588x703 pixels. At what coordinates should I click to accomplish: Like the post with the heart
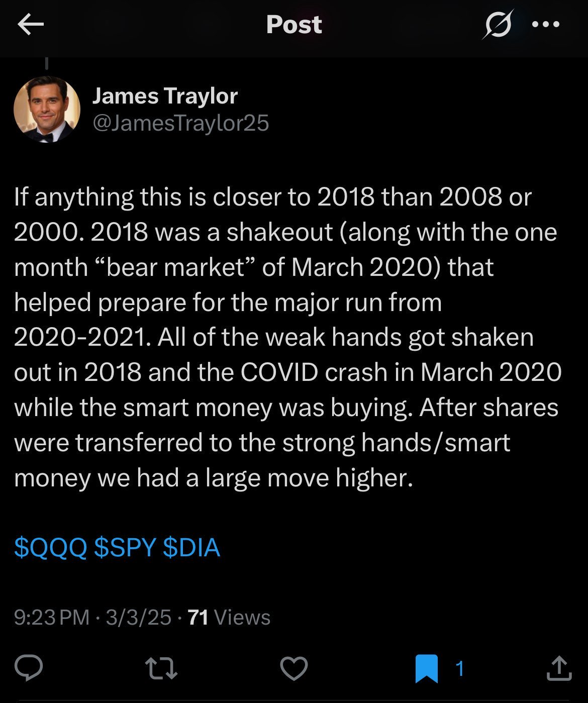pyautogui.click(x=293, y=669)
